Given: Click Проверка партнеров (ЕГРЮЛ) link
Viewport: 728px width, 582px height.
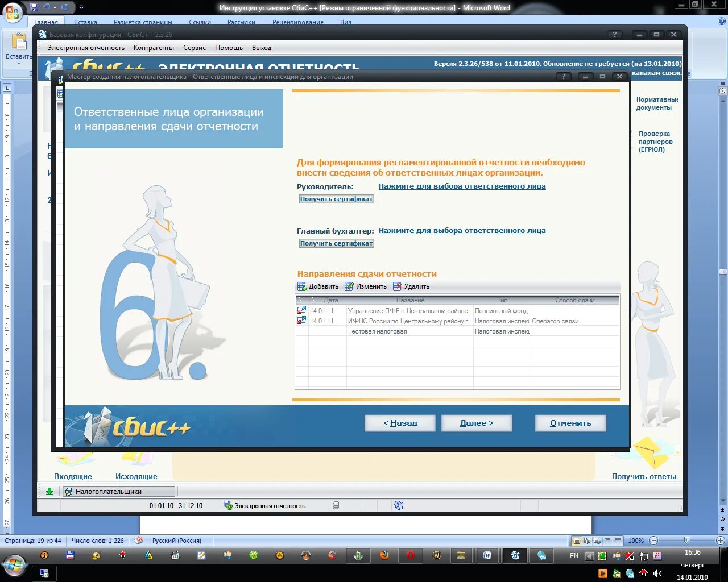Looking at the screenshot, I should tap(655, 142).
